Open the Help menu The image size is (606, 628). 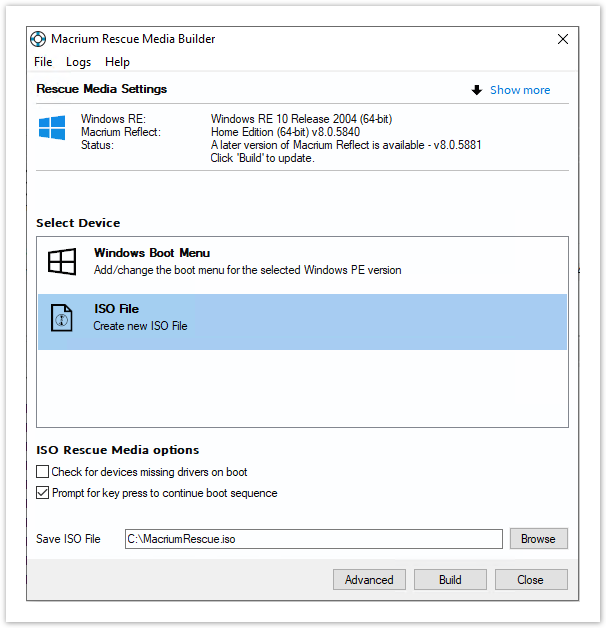point(117,62)
